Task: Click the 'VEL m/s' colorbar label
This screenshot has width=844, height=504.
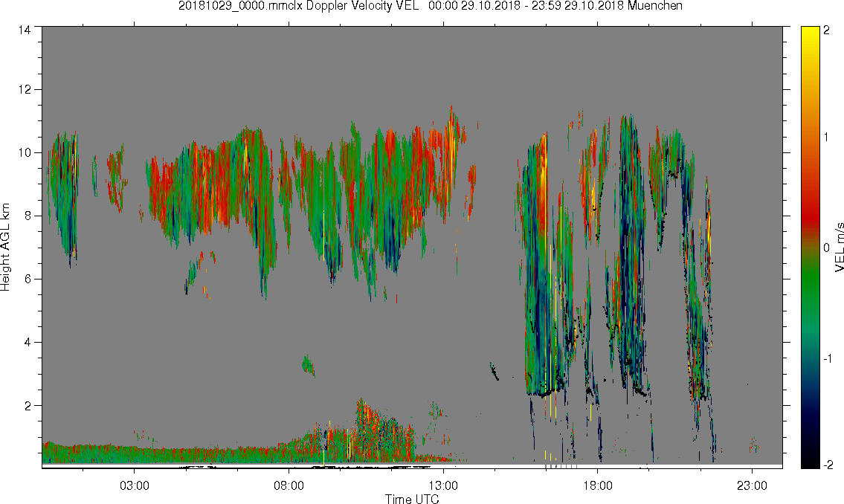Action: 839,248
